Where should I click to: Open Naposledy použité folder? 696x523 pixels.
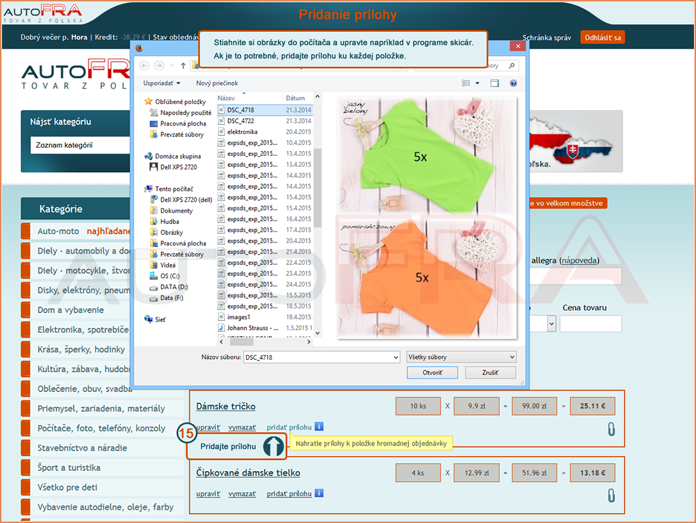[x=186, y=113]
